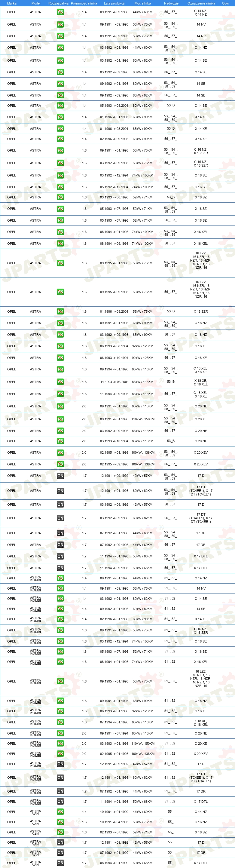Screen dimensions: 235x868
Task: Click PB icon in 03.1993 -> 08.1996 row
Action: coord(60,197)
